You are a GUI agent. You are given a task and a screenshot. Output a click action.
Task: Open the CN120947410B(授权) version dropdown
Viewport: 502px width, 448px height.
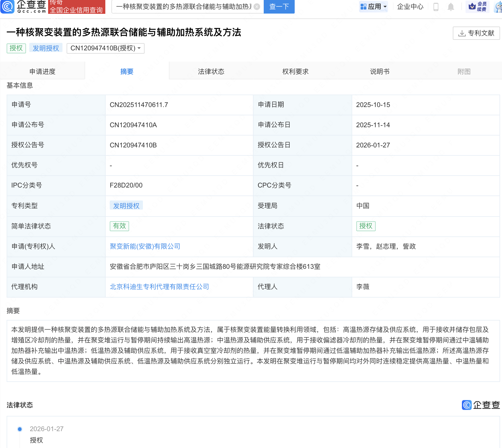[x=105, y=48]
